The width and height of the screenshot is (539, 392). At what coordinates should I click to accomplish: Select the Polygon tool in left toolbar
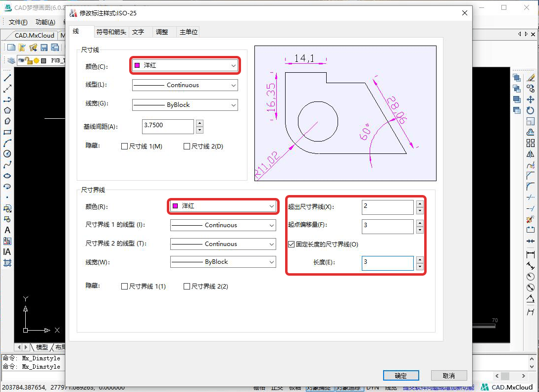coord(7,110)
